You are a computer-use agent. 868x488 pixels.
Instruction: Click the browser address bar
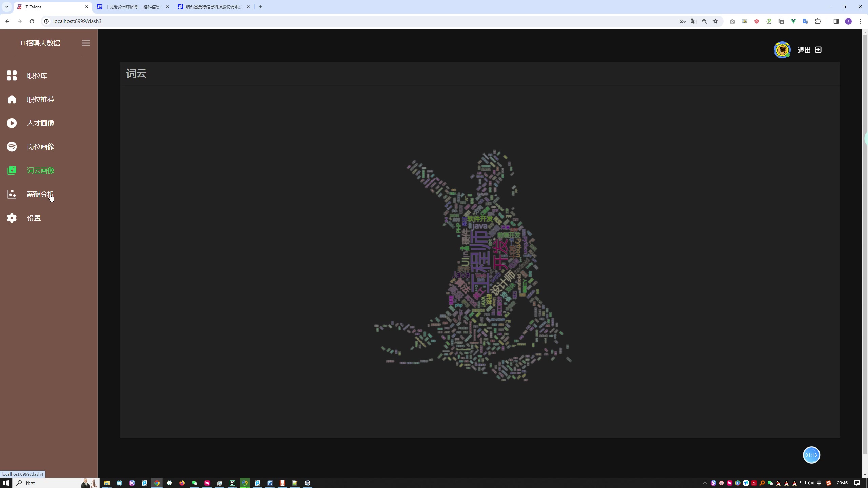pos(339,21)
